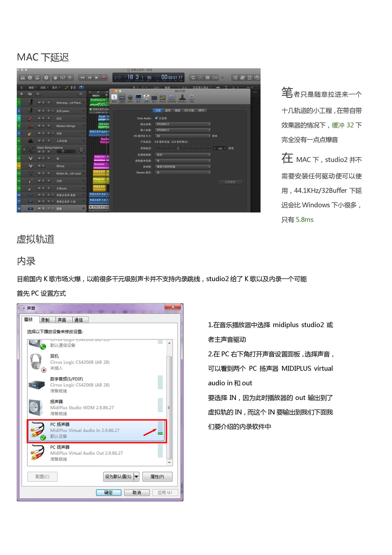This screenshot has width=392, height=555.
Task: Open the My Info preferences icon
Action: tap(182, 98)
